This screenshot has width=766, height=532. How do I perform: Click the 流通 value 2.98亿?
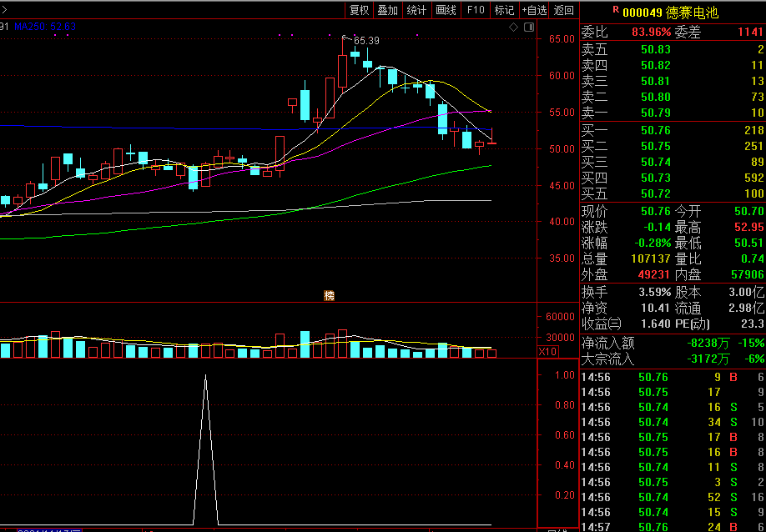pos(748,308)
